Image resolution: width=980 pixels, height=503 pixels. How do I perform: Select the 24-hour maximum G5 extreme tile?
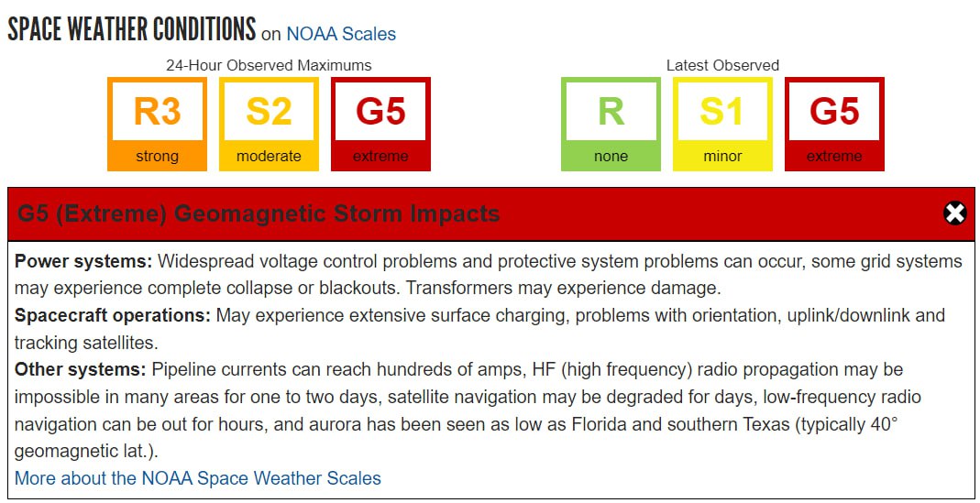coord(380,124)
